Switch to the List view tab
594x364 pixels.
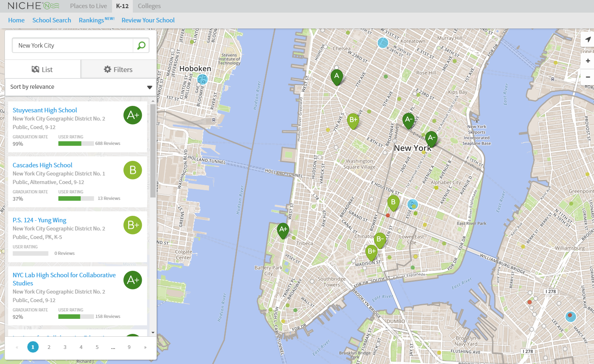pyautogui.click(x=42, y=70)
